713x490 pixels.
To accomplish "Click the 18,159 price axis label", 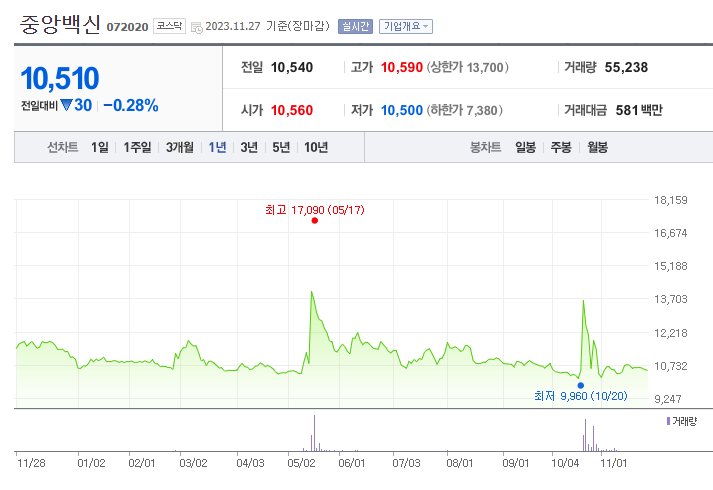I will click(671, 200).
